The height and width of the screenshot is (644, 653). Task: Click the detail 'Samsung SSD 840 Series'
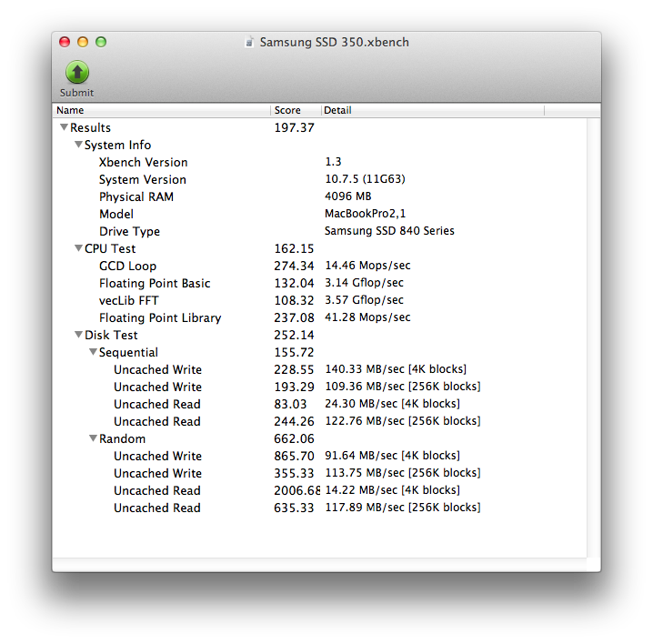[x=389, y=231]
